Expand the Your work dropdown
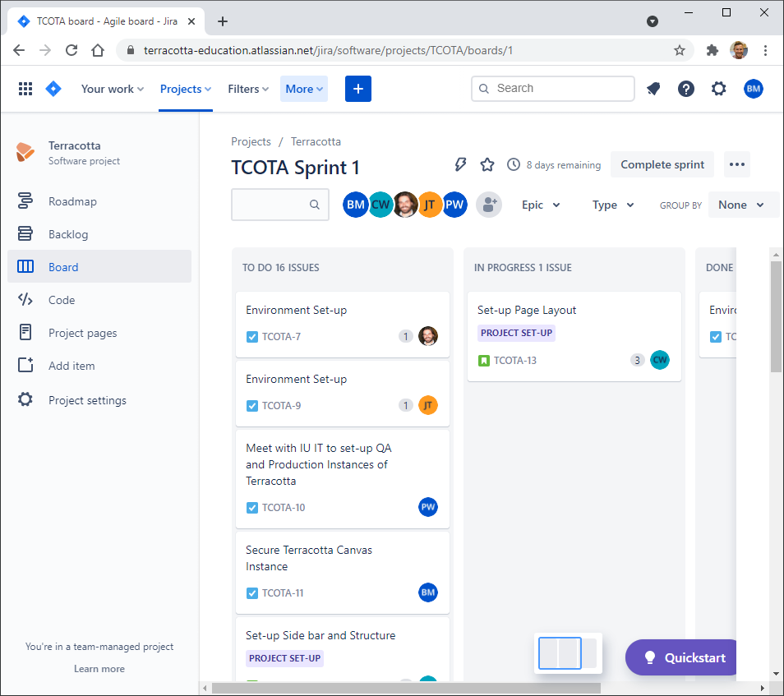Image resolution: width=784 pixels, height=696 pixels. [x=113, y=89]
